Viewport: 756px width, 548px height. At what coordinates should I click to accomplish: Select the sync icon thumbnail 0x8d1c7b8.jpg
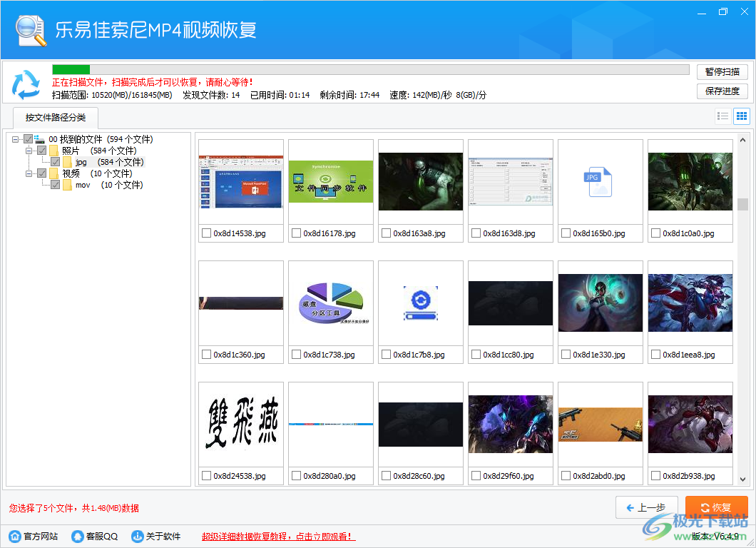click(x=420, y=303)
